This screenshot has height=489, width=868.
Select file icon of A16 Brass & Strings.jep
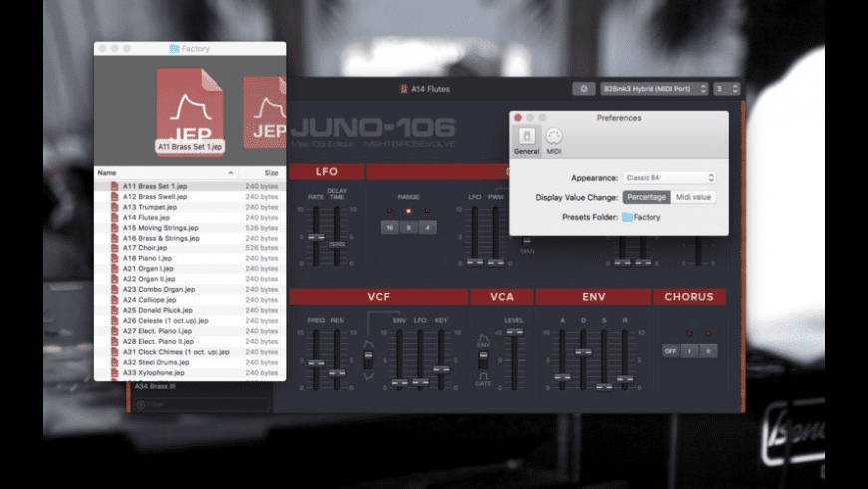[x=115, y=238]
